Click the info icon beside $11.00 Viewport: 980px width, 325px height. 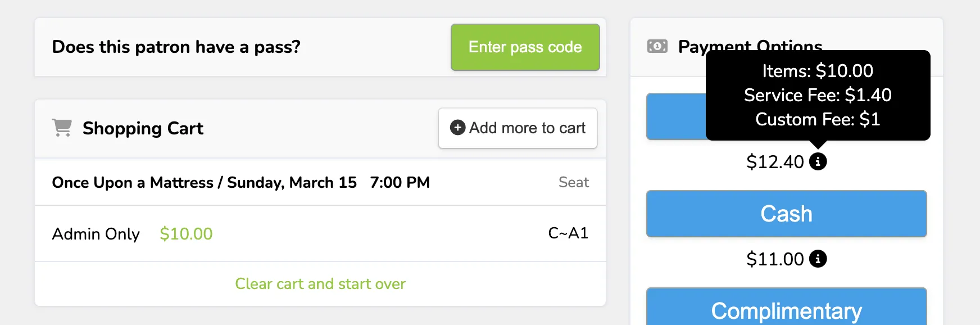(818, 259)
